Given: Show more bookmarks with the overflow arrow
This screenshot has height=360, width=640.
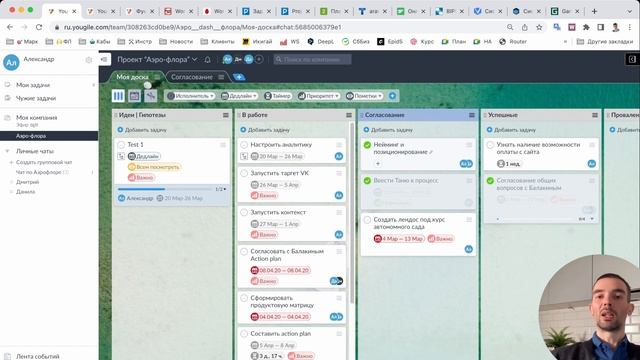Looking at the screenshot, I should 565,42.
